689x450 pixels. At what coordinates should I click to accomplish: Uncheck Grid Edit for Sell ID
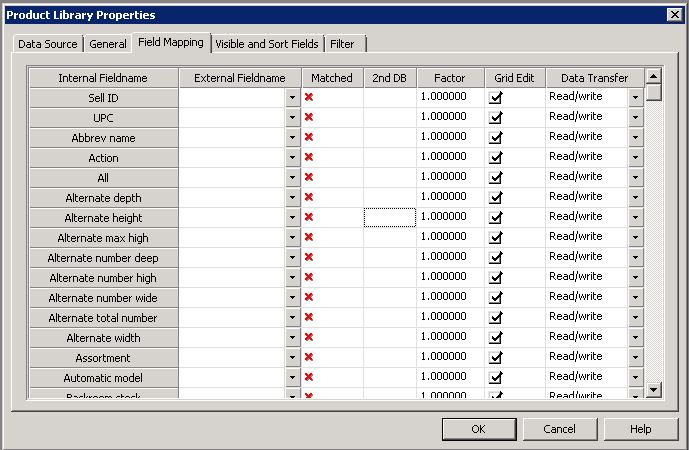coord(496,97)
